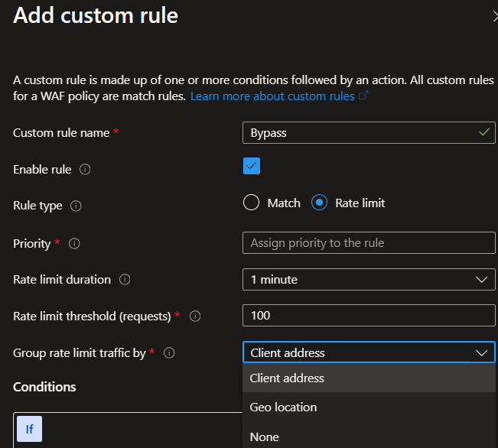The width and height of the screenshot is (498, 448).
Task: Click info icon next to Rate limit threshold
Action: coord(195,316)
